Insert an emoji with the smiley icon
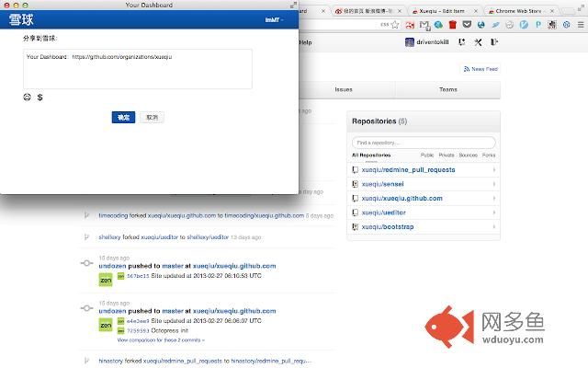This screenshot has width=588, height=368. [27, 98]
